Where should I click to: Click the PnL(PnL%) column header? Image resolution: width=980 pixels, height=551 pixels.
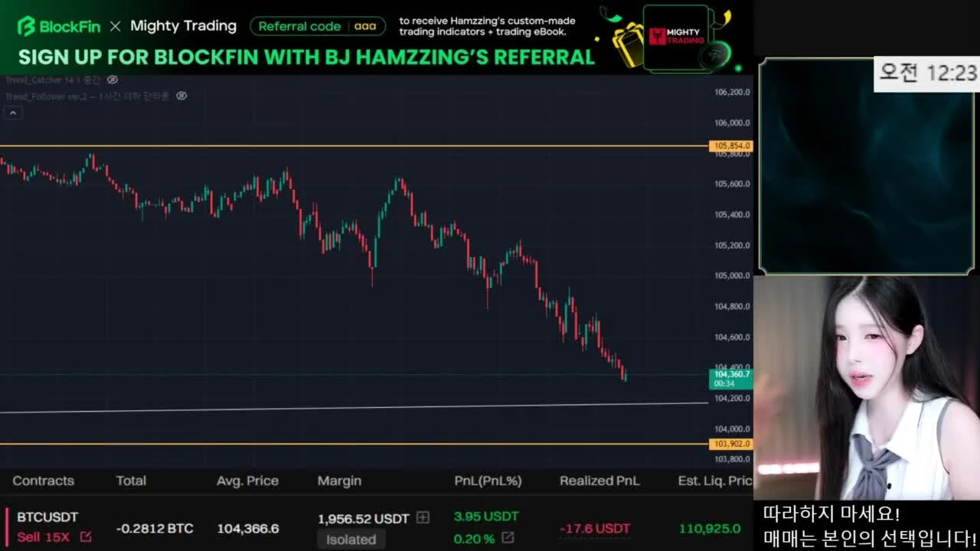[x=488, y=481]
